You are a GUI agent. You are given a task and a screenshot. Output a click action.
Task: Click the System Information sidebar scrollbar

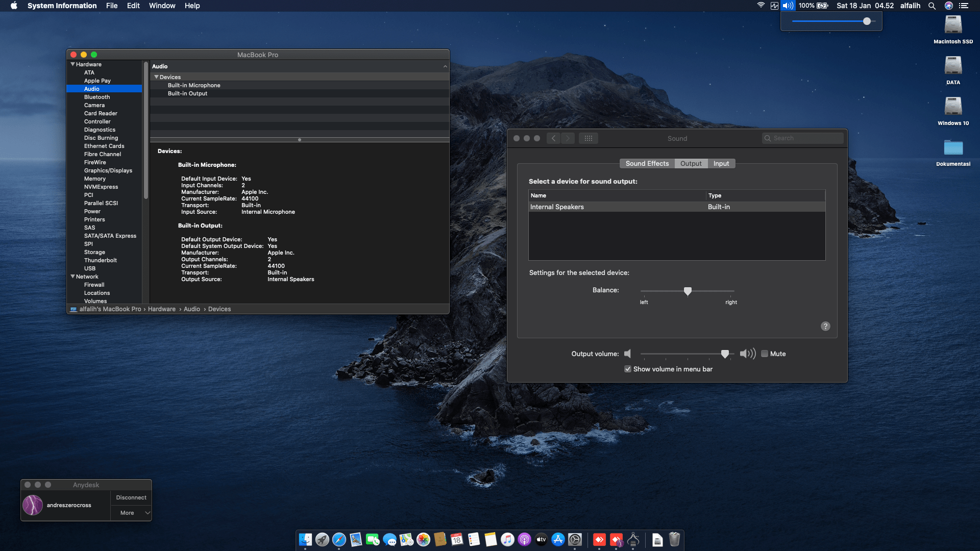pyautogui.click(x=146, y=130)
